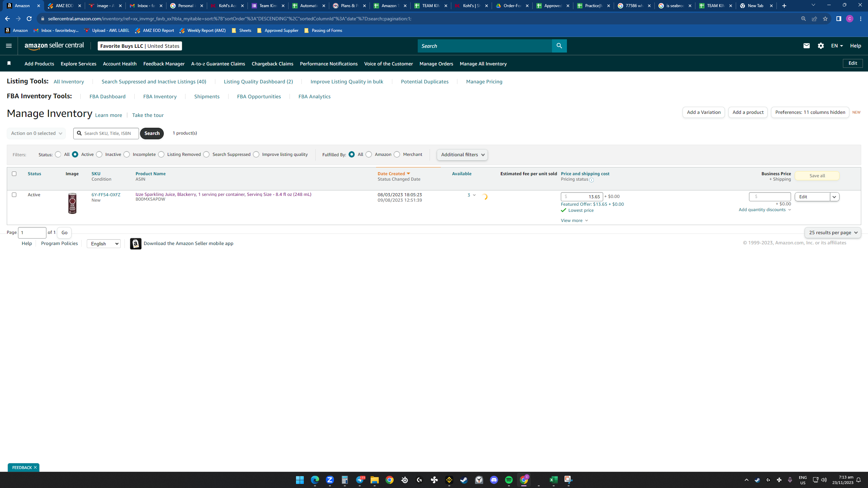Select the Improve listing quality filter

[256, 155]
